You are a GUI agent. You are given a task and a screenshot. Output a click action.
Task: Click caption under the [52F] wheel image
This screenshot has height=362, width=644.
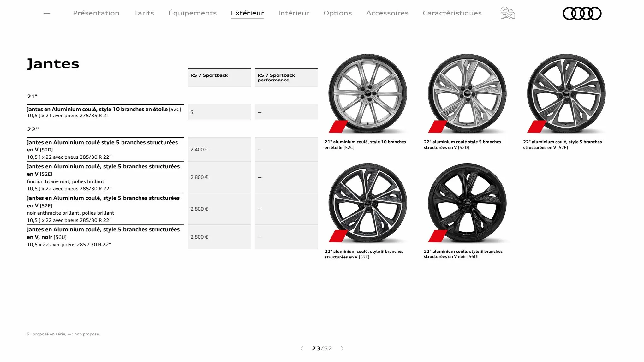click(364, 254)
